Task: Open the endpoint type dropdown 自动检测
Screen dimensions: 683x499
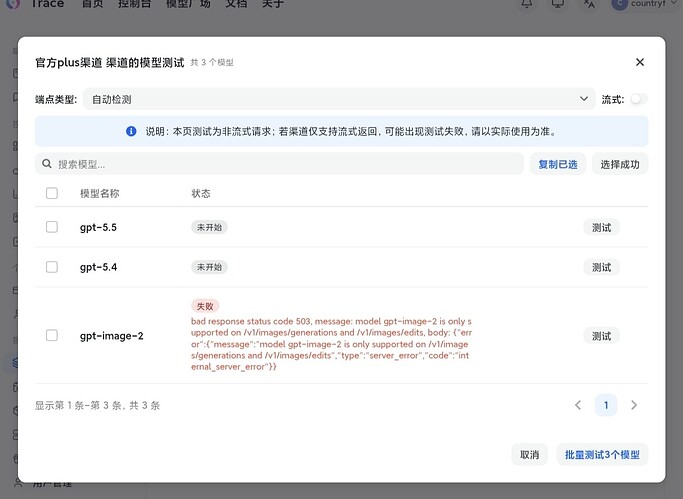Action: point(339,99)
